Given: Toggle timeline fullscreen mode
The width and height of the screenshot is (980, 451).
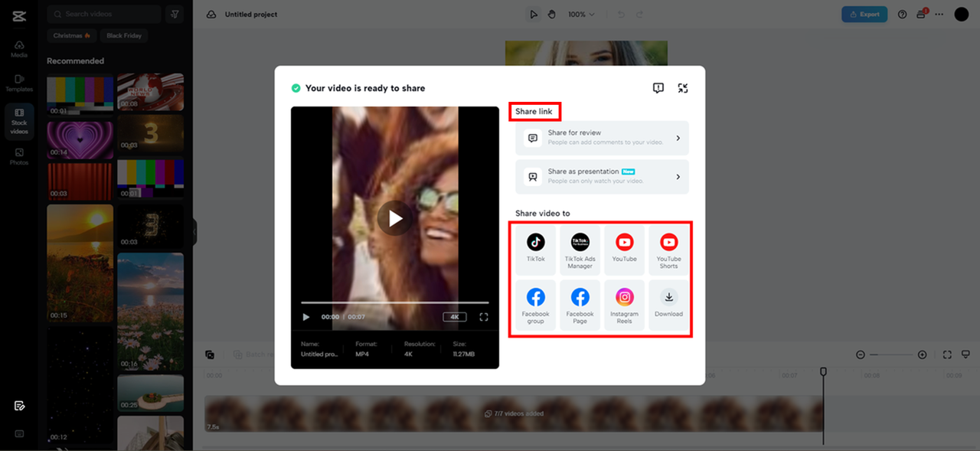Looking at the screenshot, I should [x=946, y=355].
